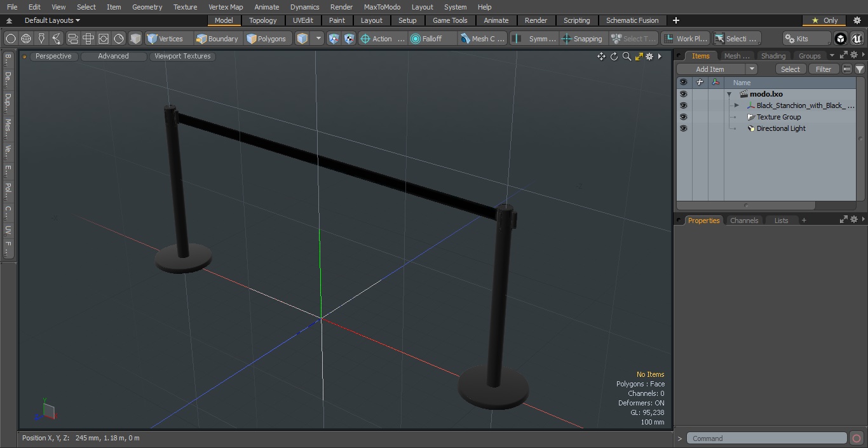
Task: Select the curve tool icon
Action: click(57, 39)
